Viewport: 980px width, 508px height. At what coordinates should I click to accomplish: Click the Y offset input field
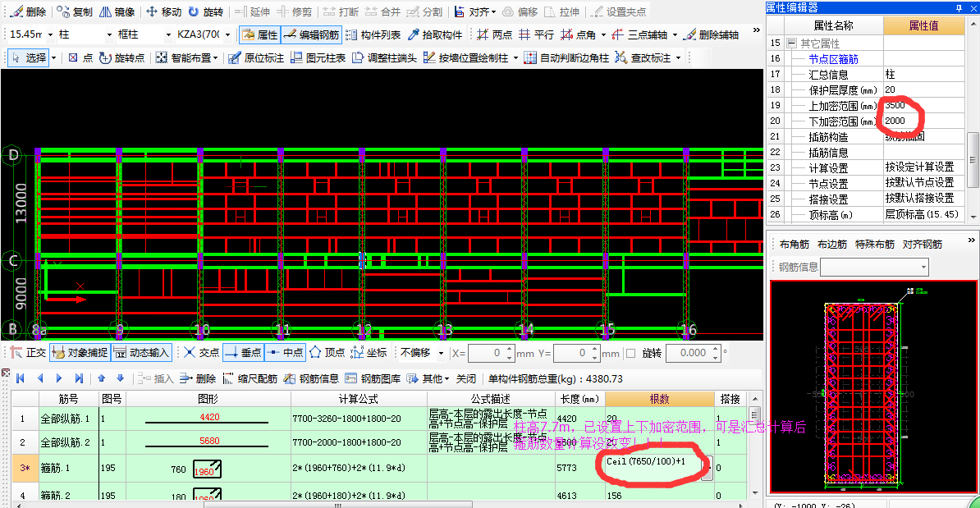click(576, 353)
